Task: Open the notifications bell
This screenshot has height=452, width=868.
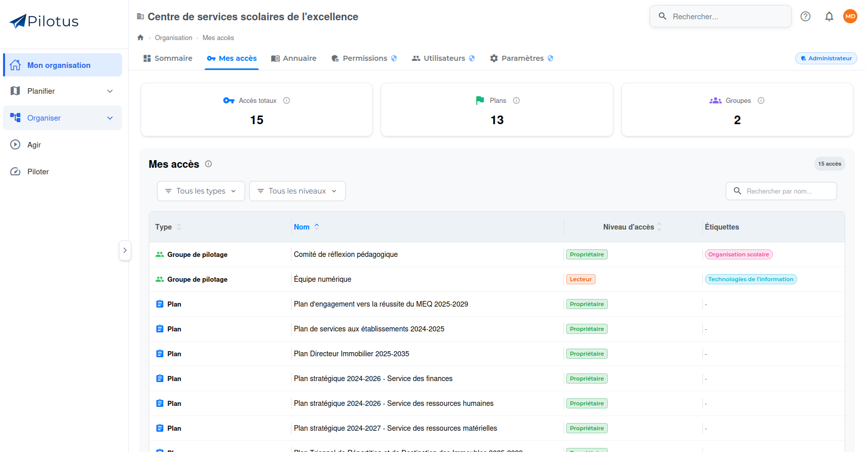Action: click(829, 16)
